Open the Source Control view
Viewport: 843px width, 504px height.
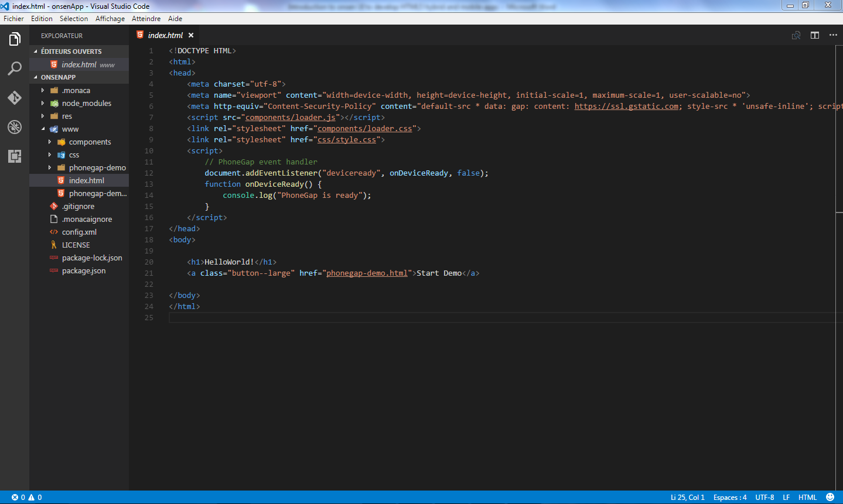click(x=14, y=98)
